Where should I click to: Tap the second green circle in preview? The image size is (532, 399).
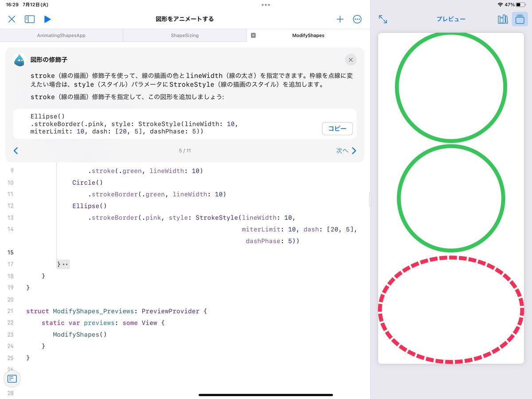point(451,198)
